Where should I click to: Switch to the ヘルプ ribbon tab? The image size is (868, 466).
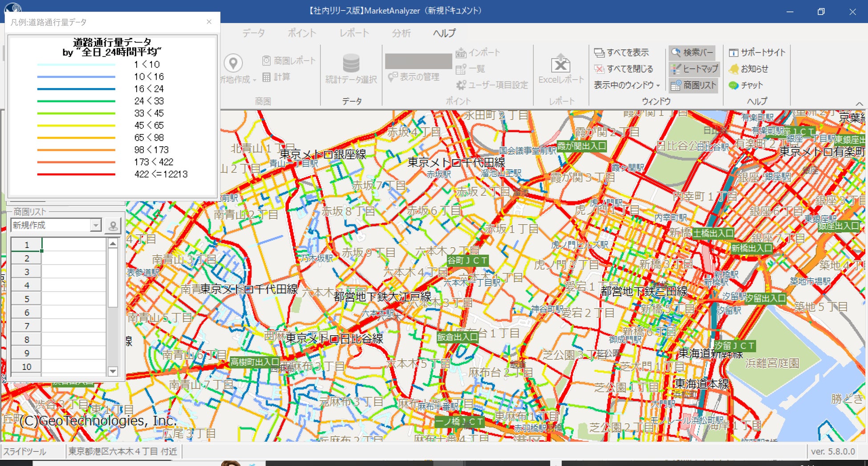click(x=444, y=33)
